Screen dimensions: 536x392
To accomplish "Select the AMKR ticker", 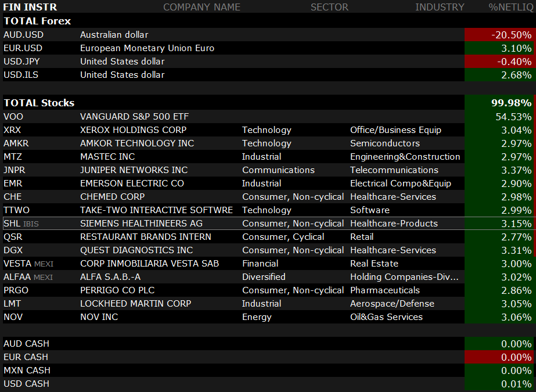I will click(16, 143).
